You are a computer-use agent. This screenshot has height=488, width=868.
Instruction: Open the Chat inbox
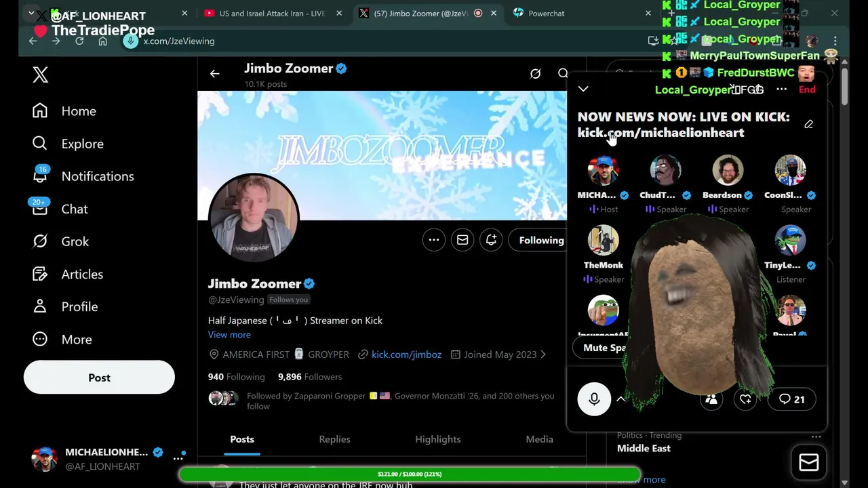coord(60,207)
